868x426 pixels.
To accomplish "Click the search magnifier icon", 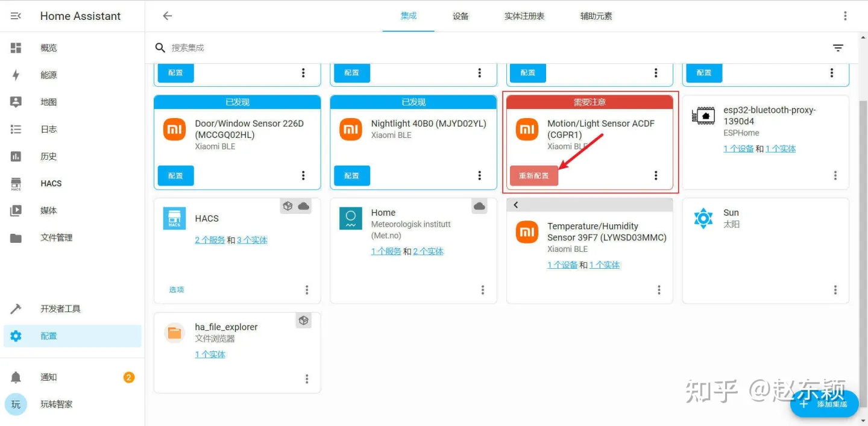I will 160,48.
